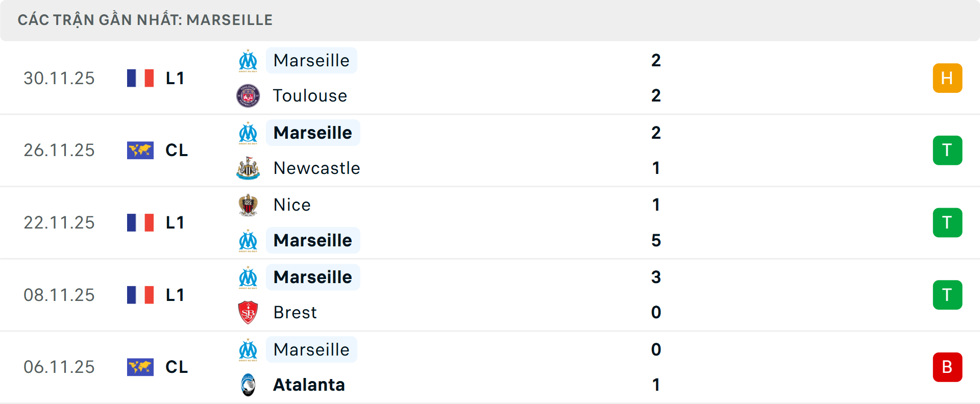Click the green T badge for Brest match
This screenshot has height=404, width=980.
click(x=947, y=295)
